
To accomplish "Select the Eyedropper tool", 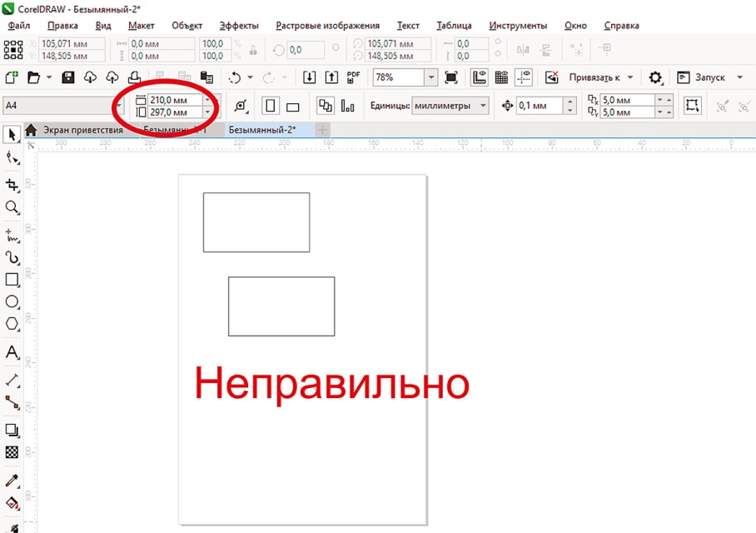I will [12, 481].
